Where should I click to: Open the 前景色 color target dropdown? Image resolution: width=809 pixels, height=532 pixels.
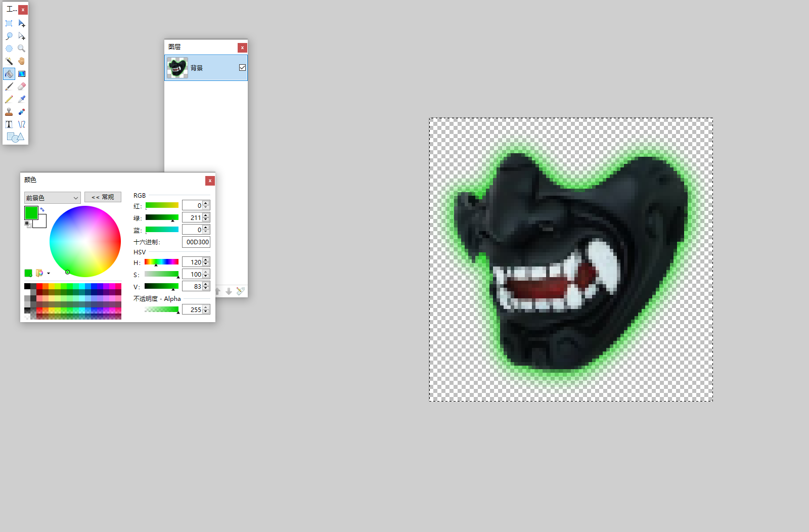(x=52, y=198)
